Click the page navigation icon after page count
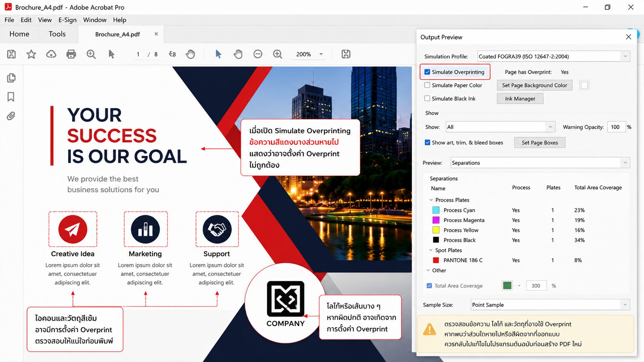Viewport: 644px width, 362px height. tap(173, 54)
